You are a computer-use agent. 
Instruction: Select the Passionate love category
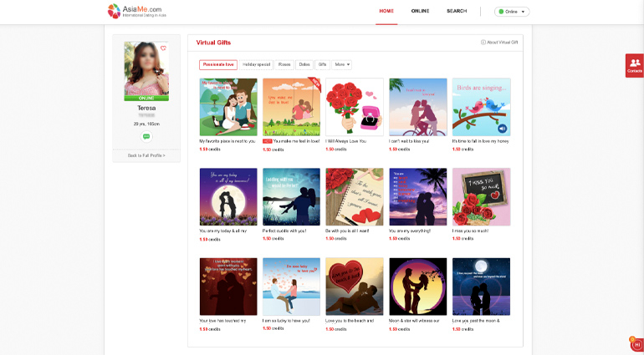click(217, 64)
